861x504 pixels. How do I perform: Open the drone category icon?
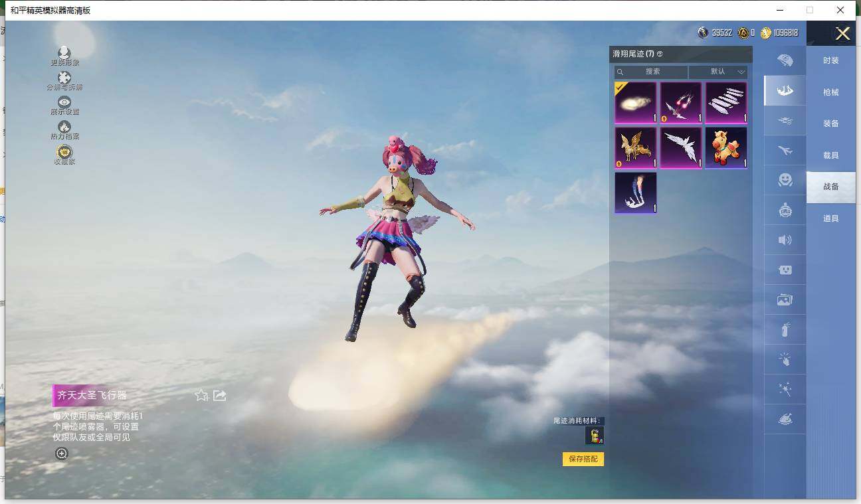pyautogui.click(x=785, y=120)
